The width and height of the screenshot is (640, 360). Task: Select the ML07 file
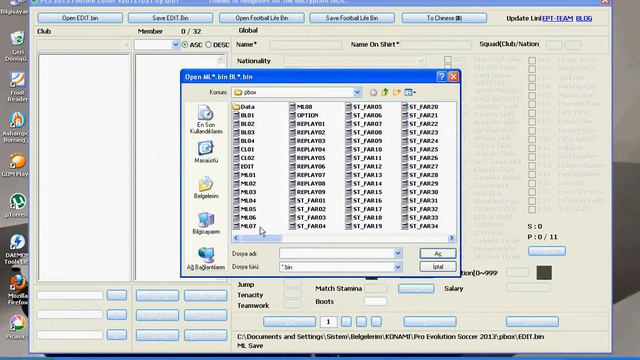pos(244,226)
